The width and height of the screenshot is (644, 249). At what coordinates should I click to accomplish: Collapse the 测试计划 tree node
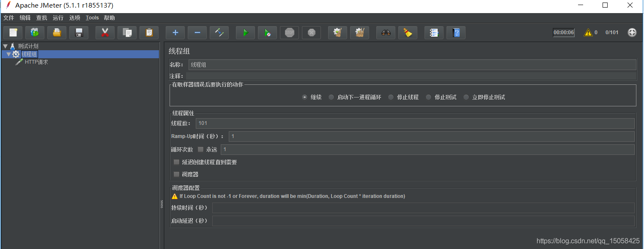[5, 46]
